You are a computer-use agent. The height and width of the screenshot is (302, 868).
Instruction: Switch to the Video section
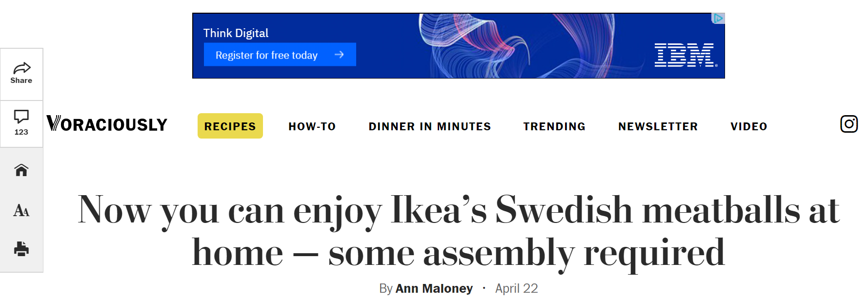[x=749, y=126]
